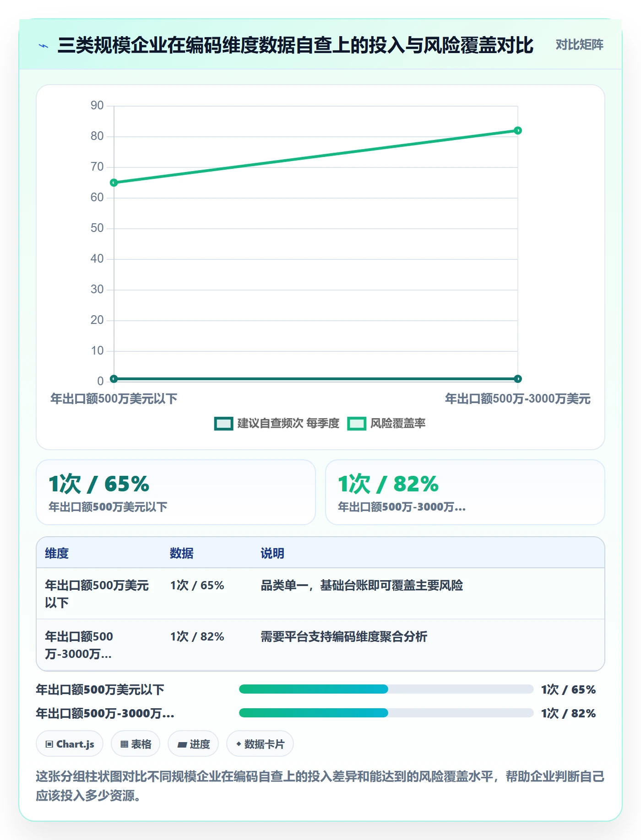This screenshot has width=641, height=840.
Task: Click the 表格 tag
Action: pyautogui.click(x=136, y=744)
